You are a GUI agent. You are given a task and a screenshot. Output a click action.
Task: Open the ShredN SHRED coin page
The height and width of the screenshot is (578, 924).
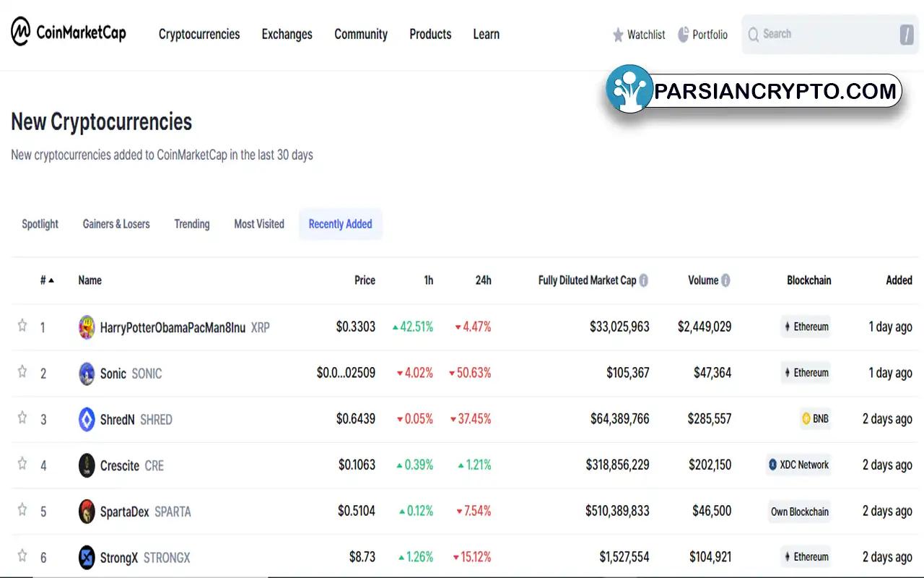[136, 420]
